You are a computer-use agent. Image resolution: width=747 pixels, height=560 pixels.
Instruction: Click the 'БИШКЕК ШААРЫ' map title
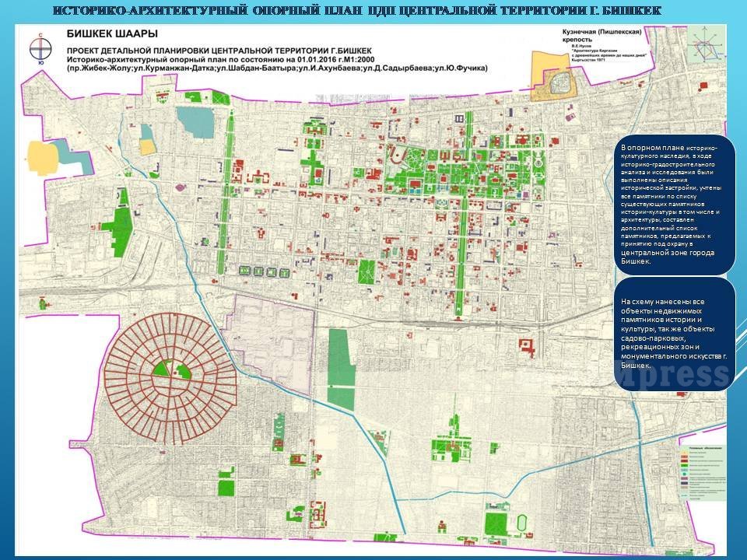111,35
